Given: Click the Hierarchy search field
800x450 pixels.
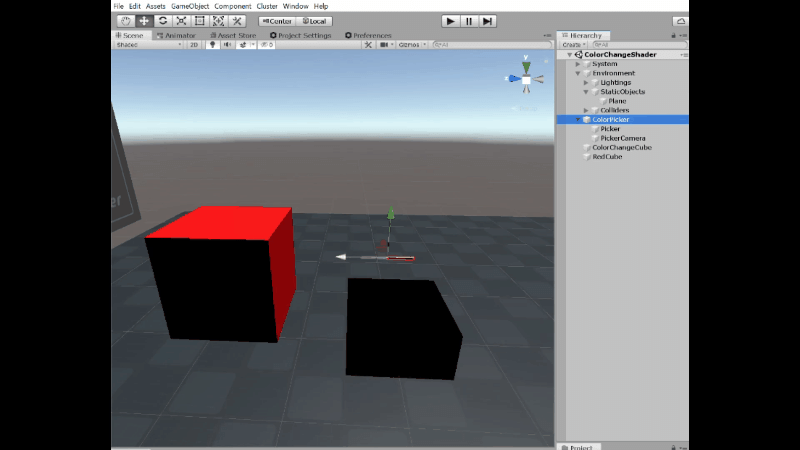Looking at the screenshot, I should (639, 45).
